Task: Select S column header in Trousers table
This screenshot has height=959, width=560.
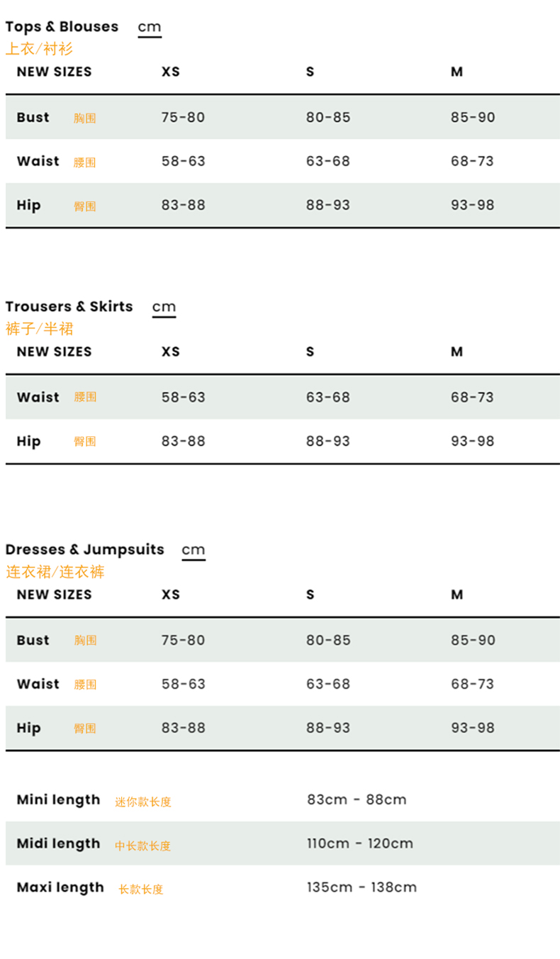Action: (x=310, y=352)
